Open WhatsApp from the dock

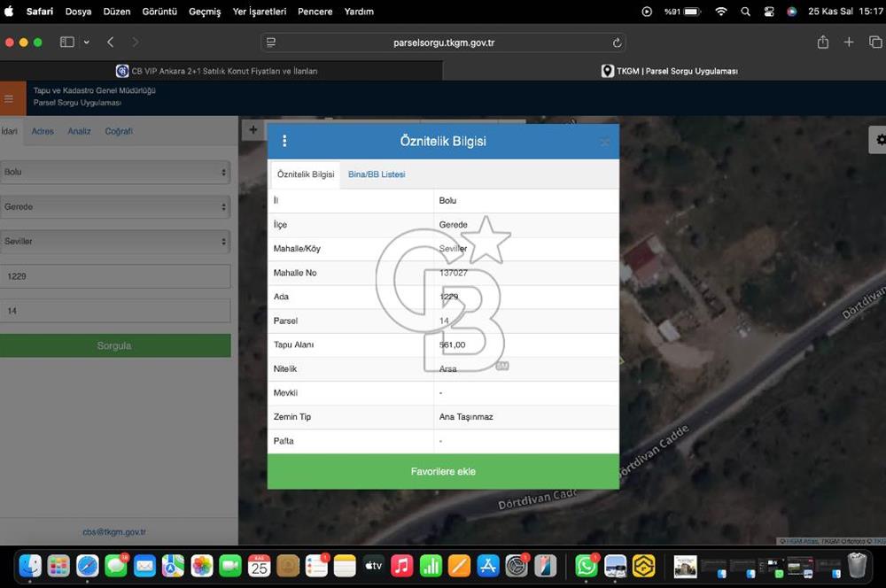coord(586,566)
